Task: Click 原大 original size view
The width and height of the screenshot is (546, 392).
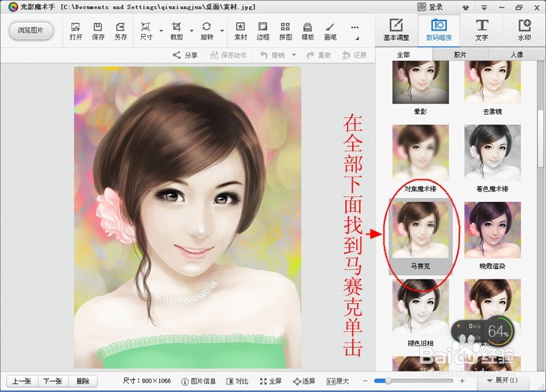Action: pyautogui.click(x=338, y=381)
